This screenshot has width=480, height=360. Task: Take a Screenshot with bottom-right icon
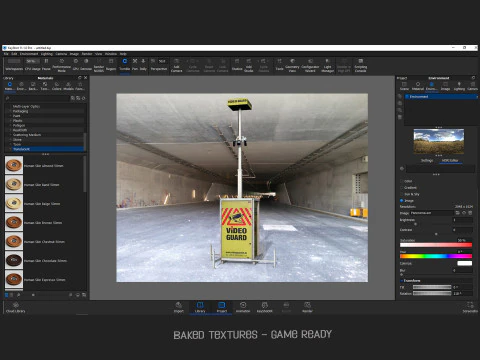470,307
